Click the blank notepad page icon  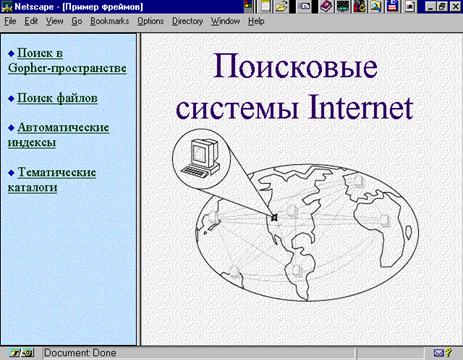(x=265, y=6)
